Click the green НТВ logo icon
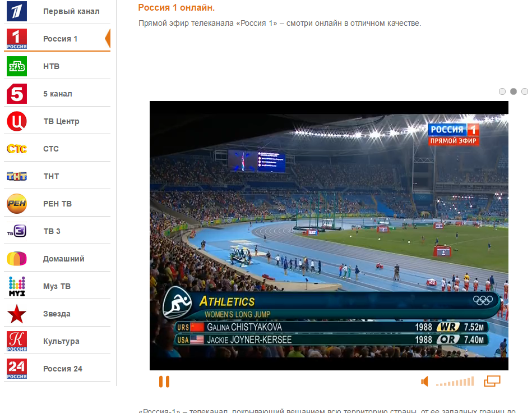This screenshot has width=532, height=413. (x=17, y=66)
